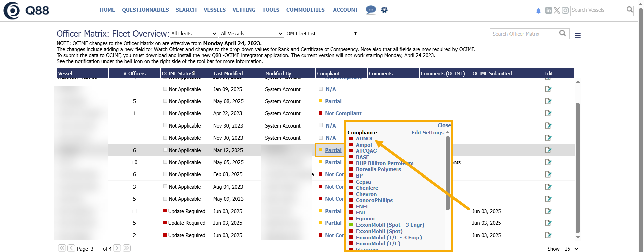Expand the All Fleets dropdown

click(x=194, y=34)
